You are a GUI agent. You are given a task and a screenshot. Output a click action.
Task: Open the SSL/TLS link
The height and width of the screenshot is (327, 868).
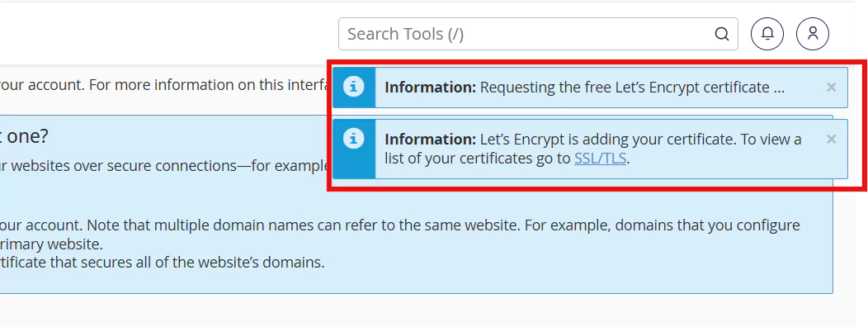(x=600, y=159)
